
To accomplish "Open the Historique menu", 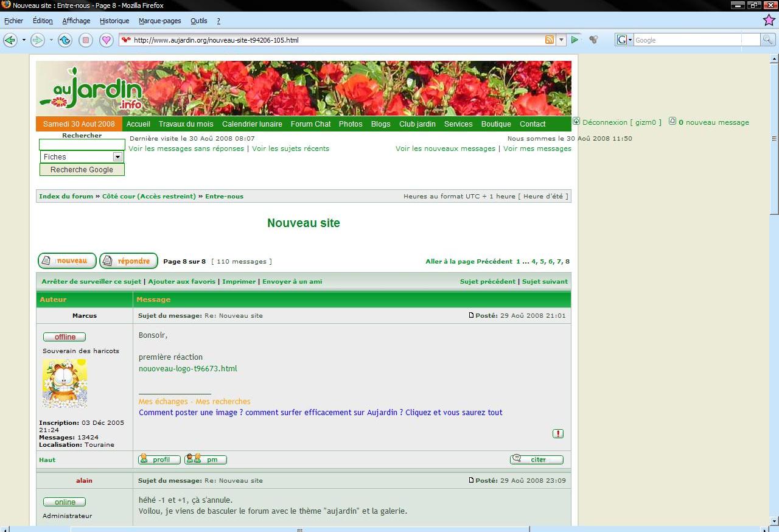I will [x=114, y=21].
